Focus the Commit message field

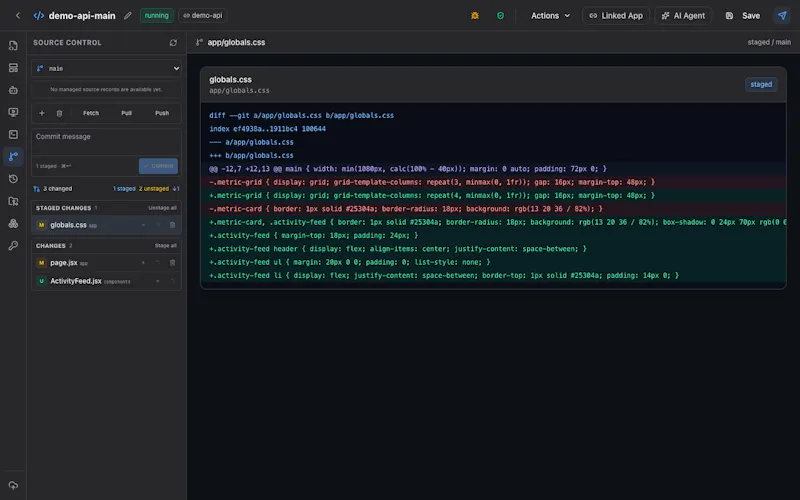107,142
